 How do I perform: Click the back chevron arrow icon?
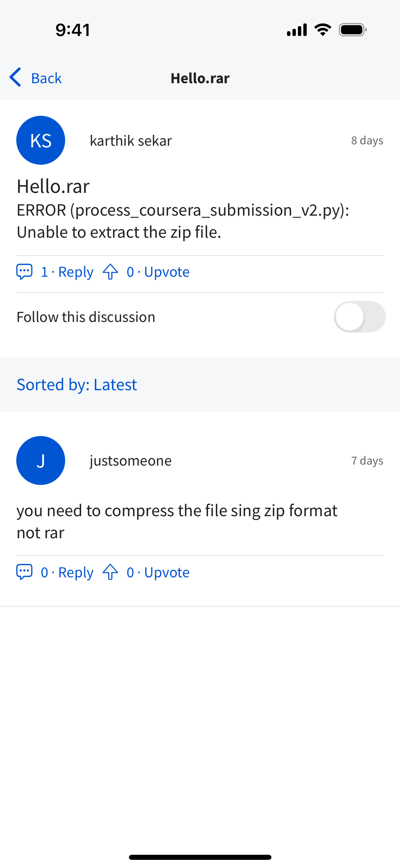point(15,77)
